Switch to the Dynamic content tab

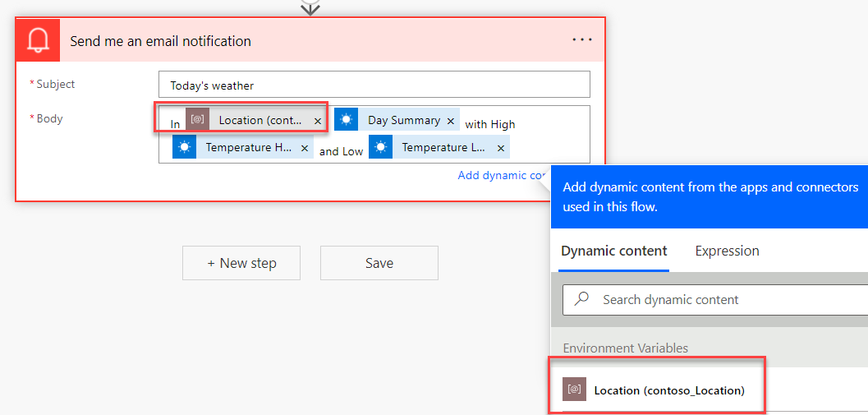tap(614, 251)
